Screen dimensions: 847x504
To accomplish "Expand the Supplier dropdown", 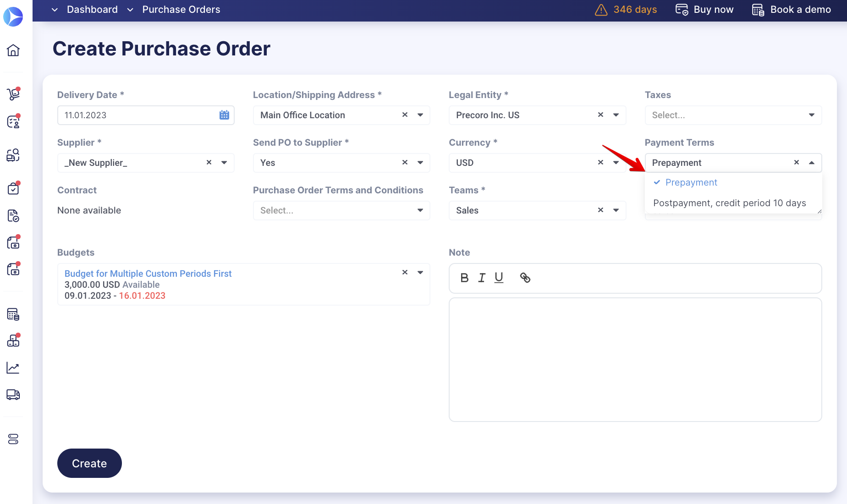I will point(224,163).
